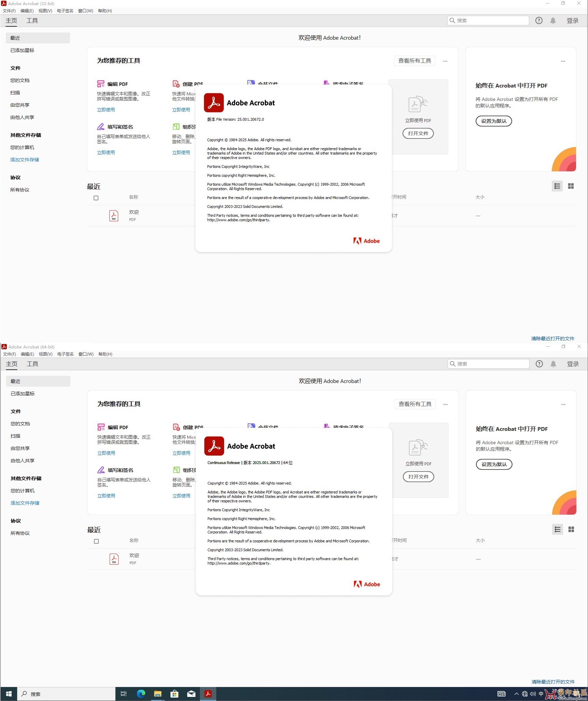Select 您的文档 in 32-bit sidebar
588x701 pixels.
[x=20, y=80]
